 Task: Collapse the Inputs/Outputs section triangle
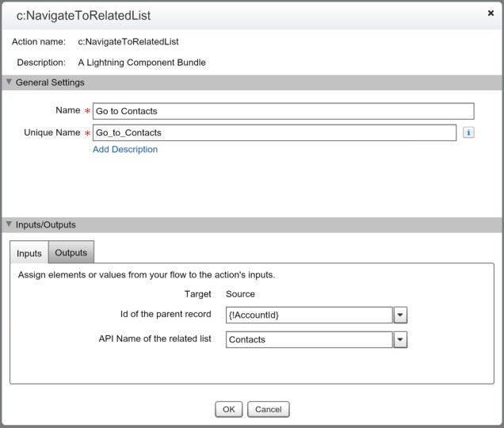click(8, 225)
